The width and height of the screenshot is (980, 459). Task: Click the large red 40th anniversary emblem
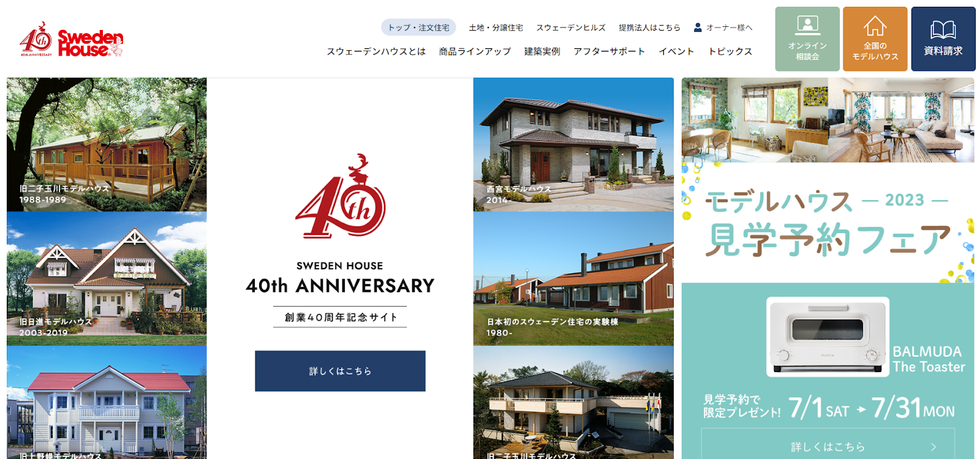tap(341, 196)
